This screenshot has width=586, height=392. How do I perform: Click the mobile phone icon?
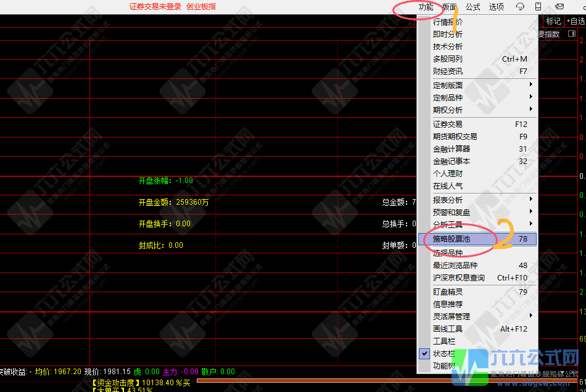tap(539, 7)
